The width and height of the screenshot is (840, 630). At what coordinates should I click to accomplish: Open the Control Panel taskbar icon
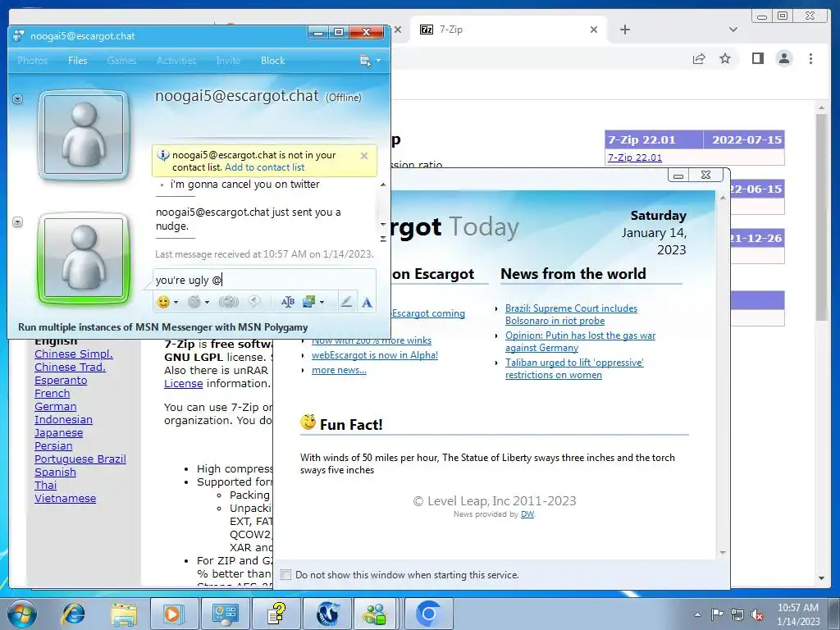pyautogui.click(x=225, y=614)
